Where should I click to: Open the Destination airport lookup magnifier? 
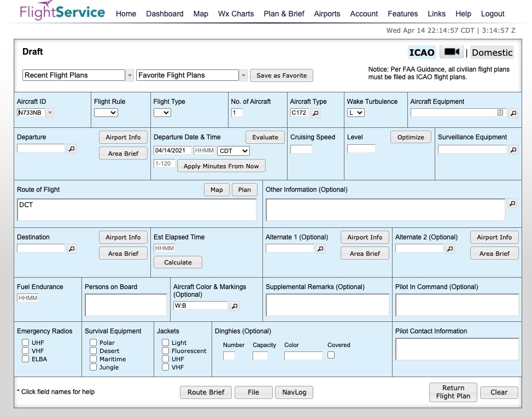point(72,249)
